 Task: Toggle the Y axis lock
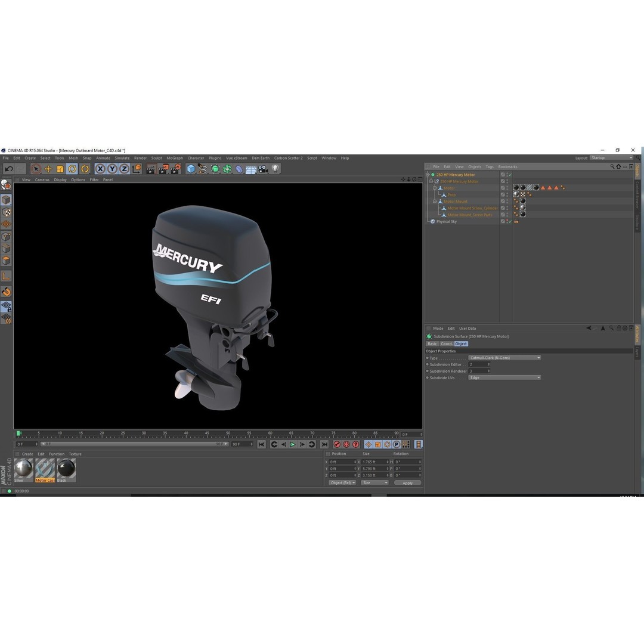click(x=112, y=169)
